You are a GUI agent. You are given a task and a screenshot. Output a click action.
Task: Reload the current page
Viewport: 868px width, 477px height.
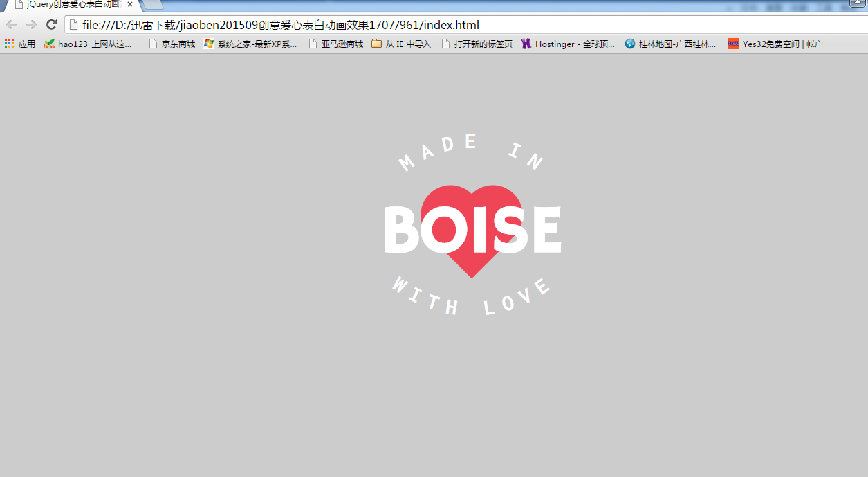51,25
